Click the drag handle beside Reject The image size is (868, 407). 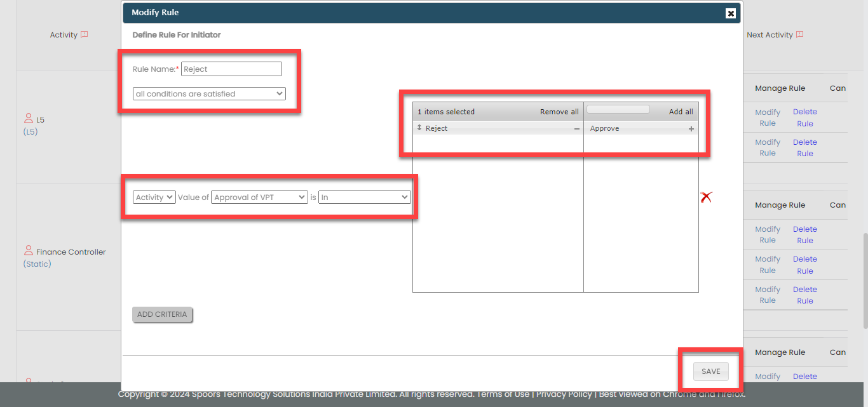click(419, 128)
